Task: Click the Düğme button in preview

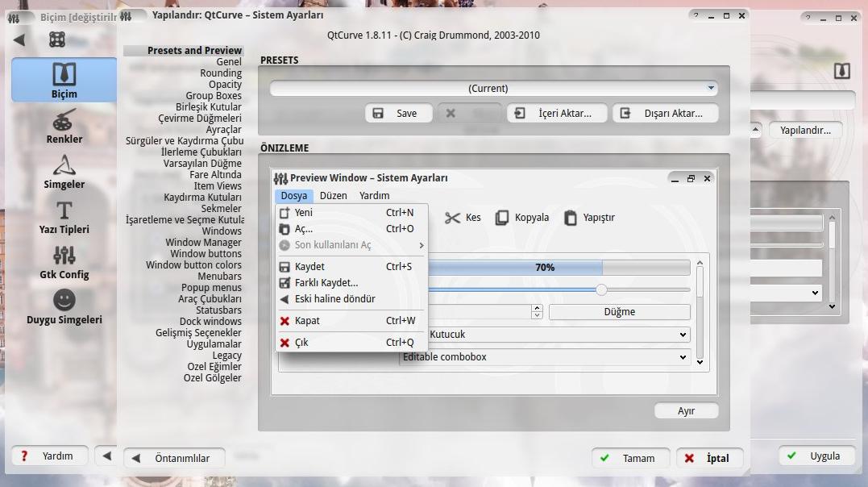Action: click(620, 312)
